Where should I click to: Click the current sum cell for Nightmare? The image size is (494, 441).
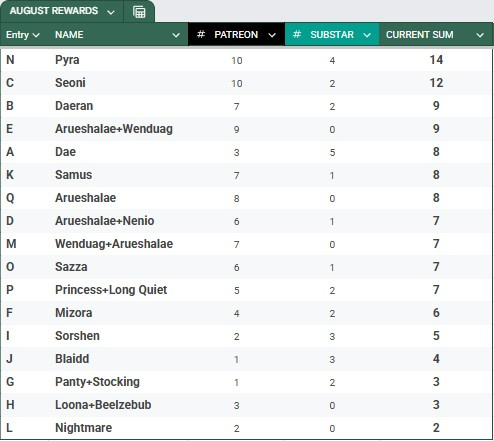[x=436, y=428]
